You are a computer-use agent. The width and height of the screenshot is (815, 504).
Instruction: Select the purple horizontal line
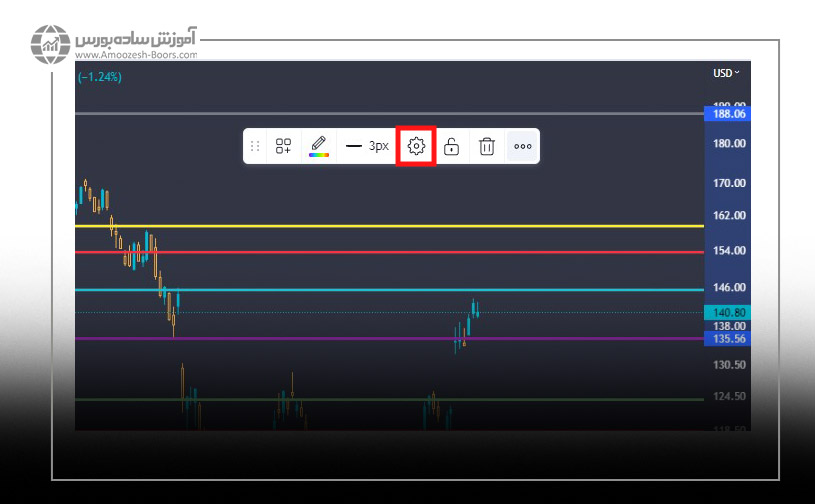(300, 339)
